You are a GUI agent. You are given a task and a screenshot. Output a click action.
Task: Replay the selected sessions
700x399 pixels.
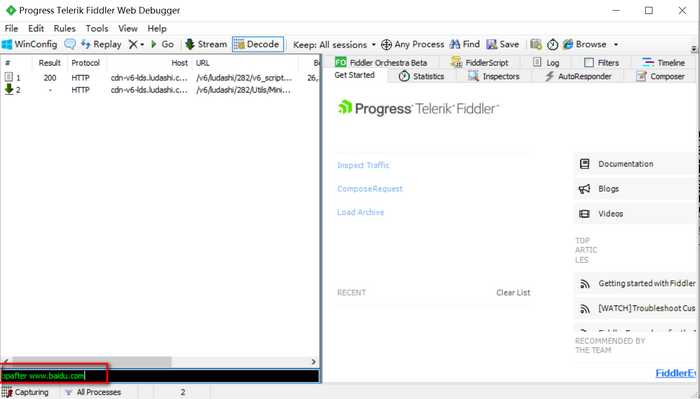(101, 44)
